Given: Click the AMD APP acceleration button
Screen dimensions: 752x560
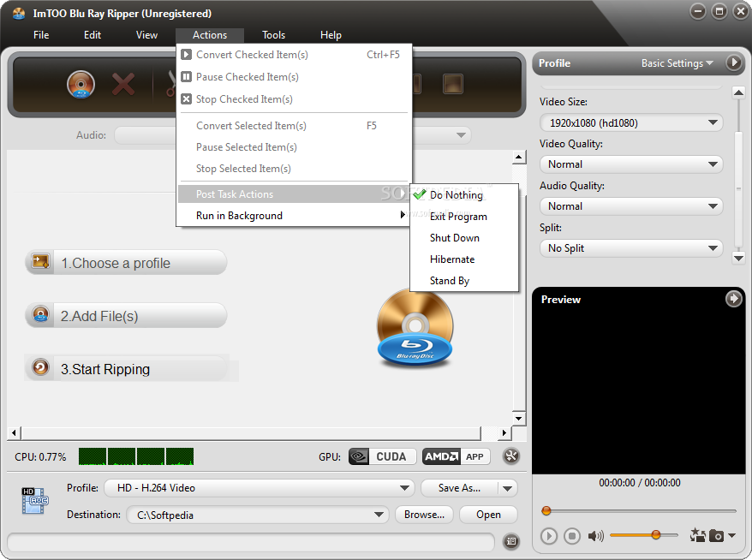Looking at the screenshot, I should [456, 456].
